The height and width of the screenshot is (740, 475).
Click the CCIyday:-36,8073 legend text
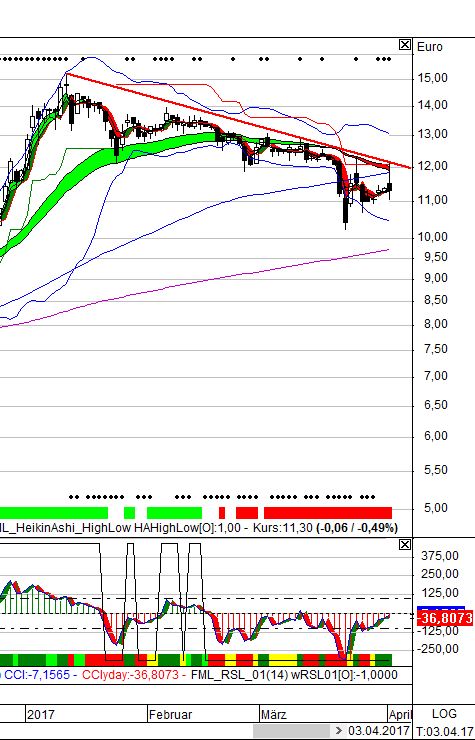pyautogui.click(x=130, y=675)
